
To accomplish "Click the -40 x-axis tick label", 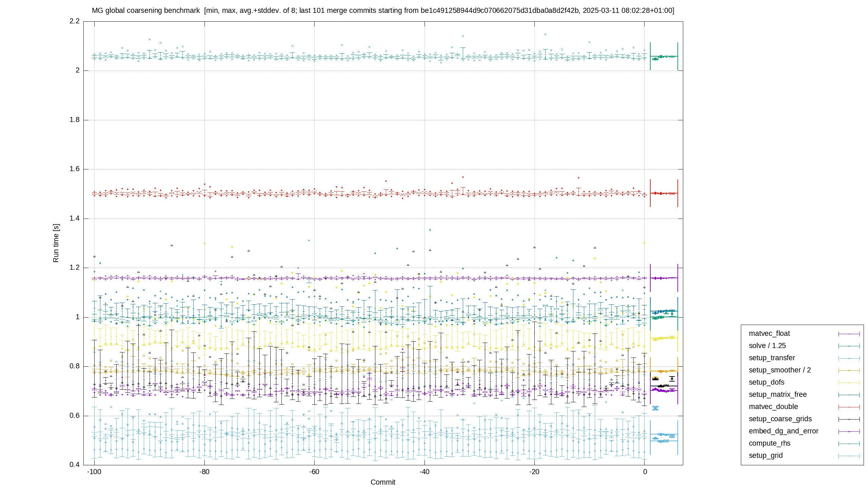I will pos(424,472).
